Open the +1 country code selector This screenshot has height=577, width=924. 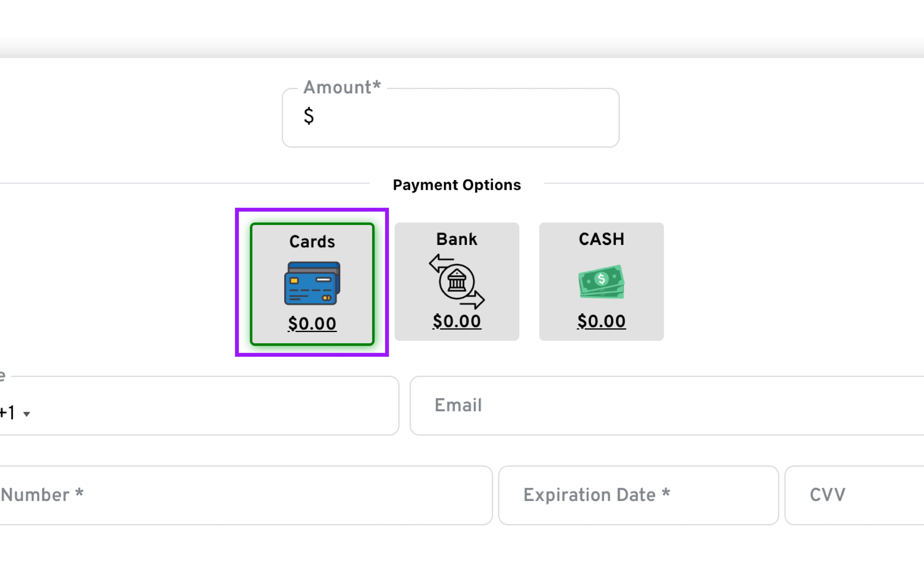point(12,413)
